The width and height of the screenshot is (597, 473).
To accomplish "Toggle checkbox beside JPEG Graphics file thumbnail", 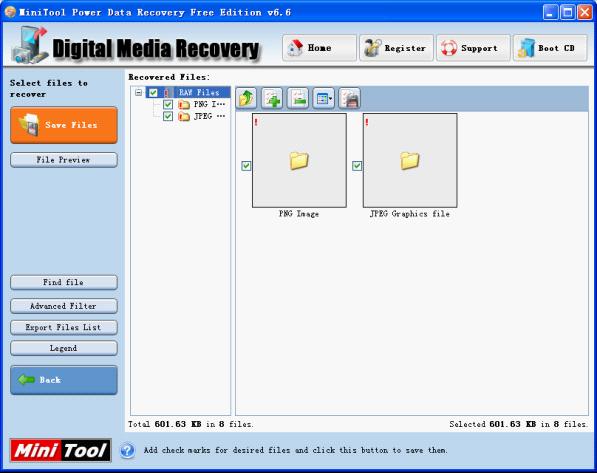I will coord(357,166).
